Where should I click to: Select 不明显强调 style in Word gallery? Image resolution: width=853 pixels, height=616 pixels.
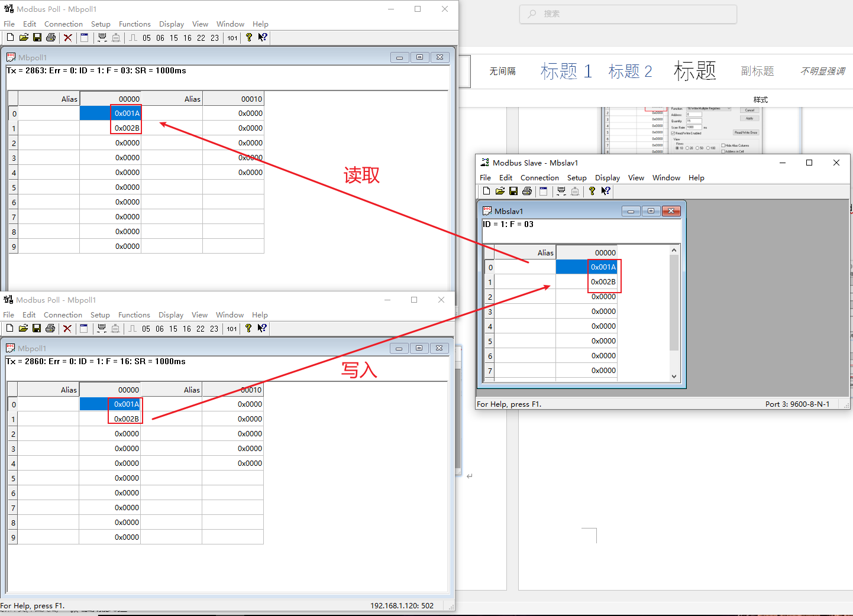(x=823, y=71)
